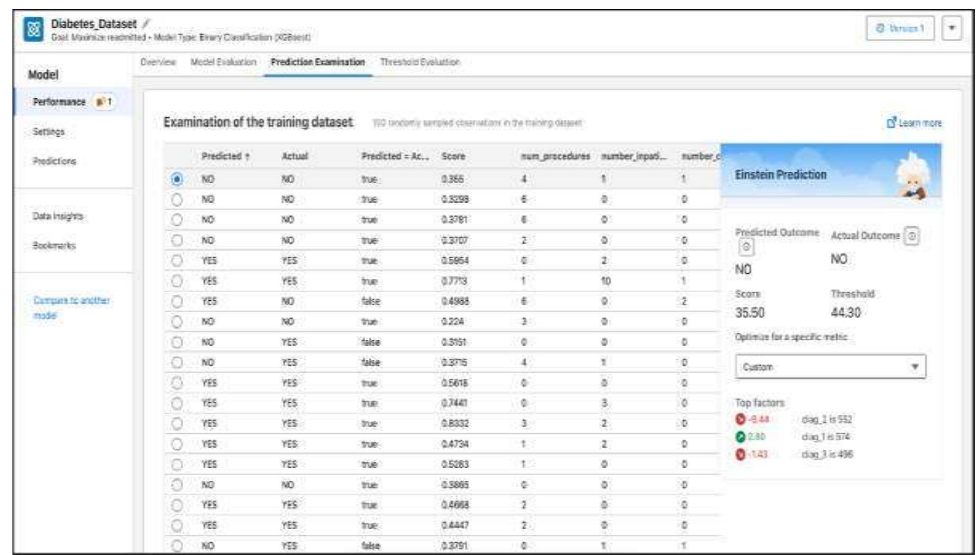Sort by num_procedures column header
This screenshot has width=980, height=555.
click(x=555, y=156)
